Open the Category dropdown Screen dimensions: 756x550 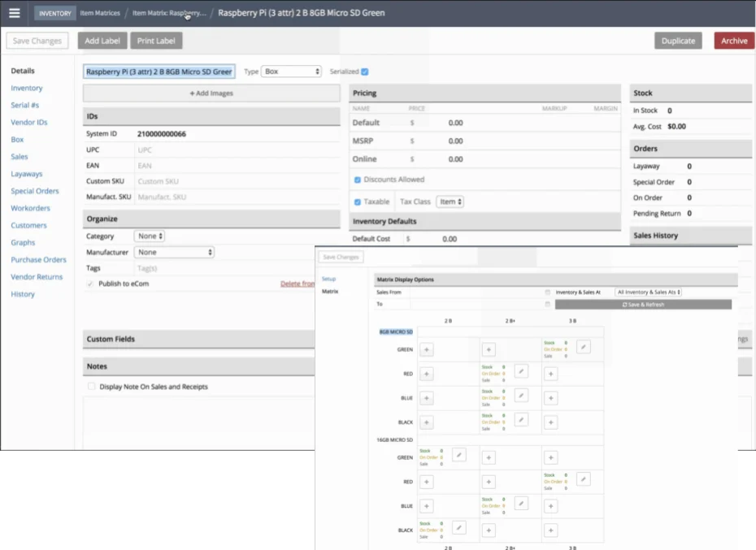[x=150, y=236]
